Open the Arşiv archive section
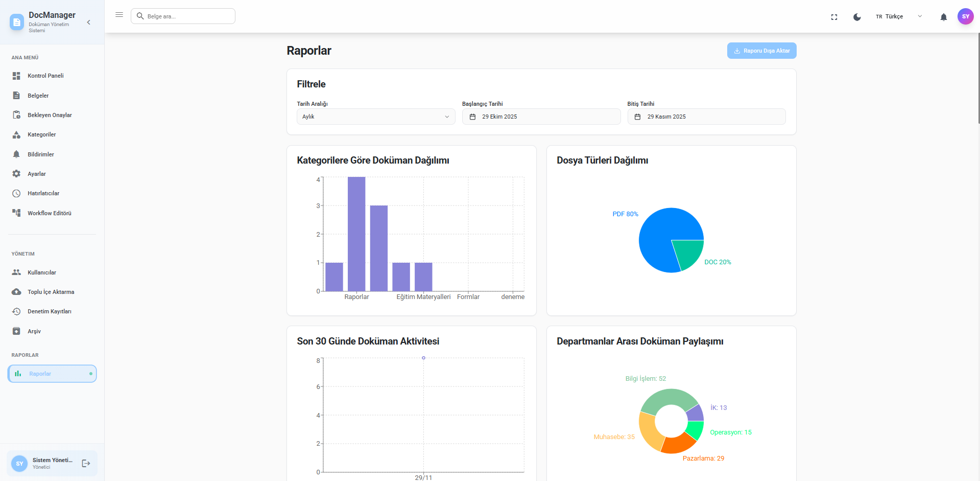 click(x=17, y=331)
